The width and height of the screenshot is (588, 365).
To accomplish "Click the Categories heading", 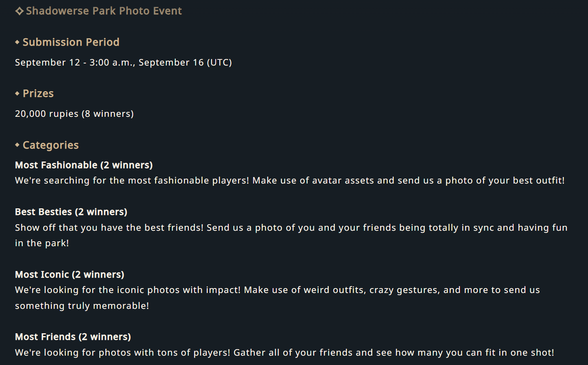I will pyautogui.click(x=50, y=145).
